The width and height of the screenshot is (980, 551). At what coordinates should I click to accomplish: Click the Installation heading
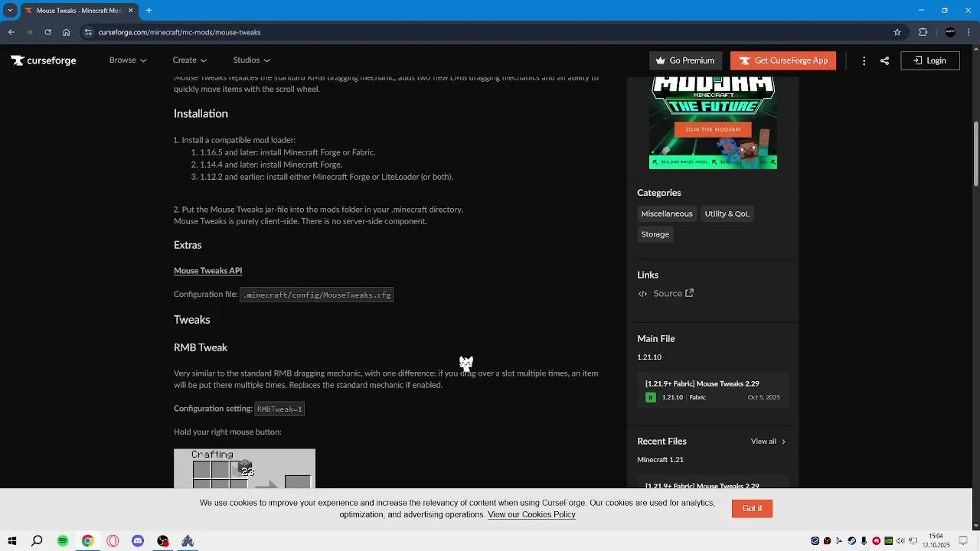[x=201, y=113]
